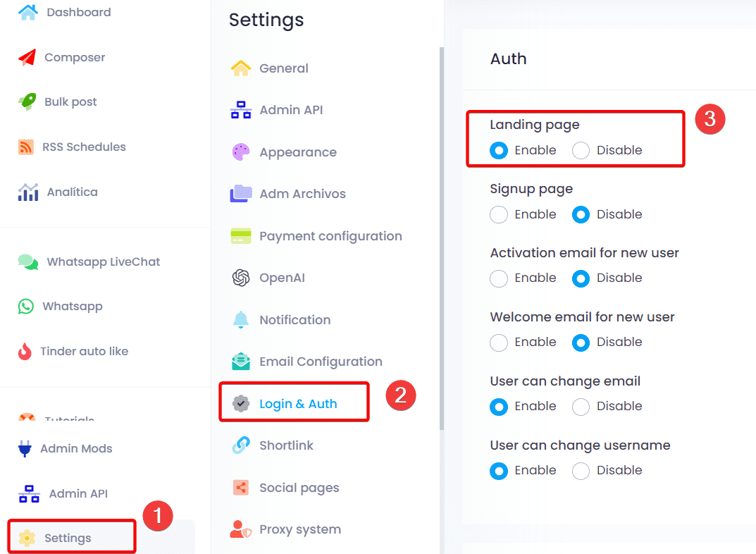Go to Email Configuration settings

pyautogui.click(x=320, y=362)
